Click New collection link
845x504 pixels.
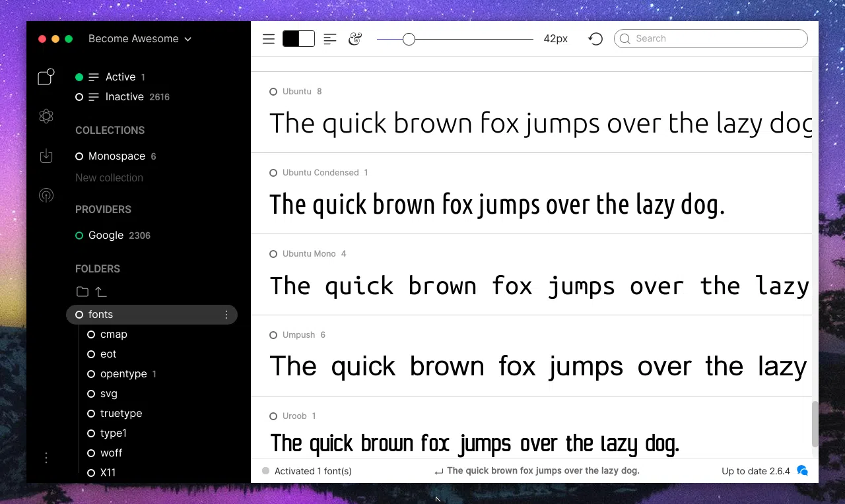point(109,177)
